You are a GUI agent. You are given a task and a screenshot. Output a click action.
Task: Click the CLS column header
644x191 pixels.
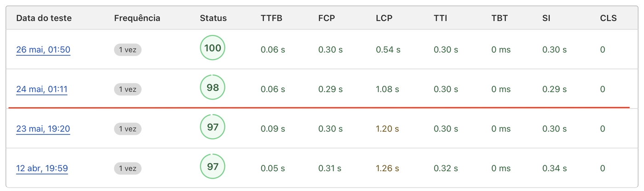tap(608, 18)
